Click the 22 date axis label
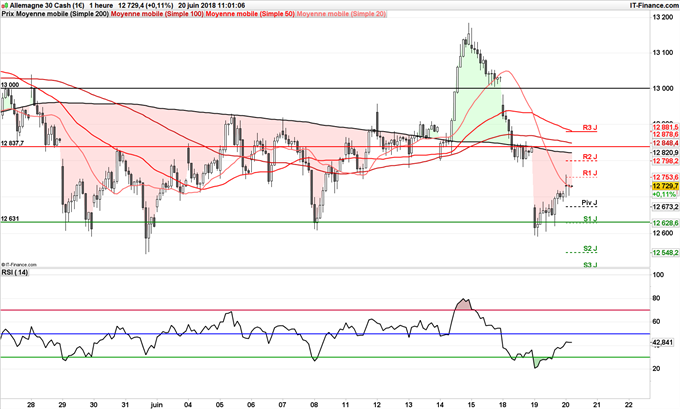Viewport: 680px width, 409px height. (629, 405)
